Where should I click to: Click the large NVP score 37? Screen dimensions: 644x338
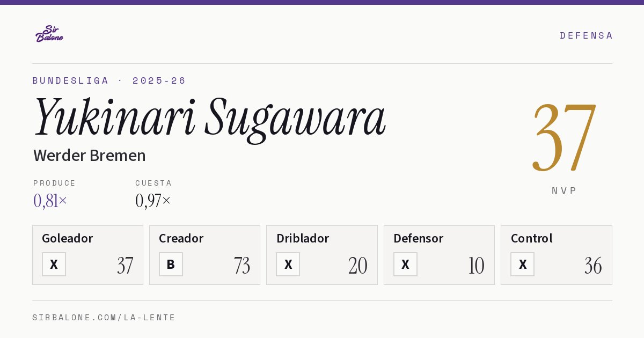564,137
